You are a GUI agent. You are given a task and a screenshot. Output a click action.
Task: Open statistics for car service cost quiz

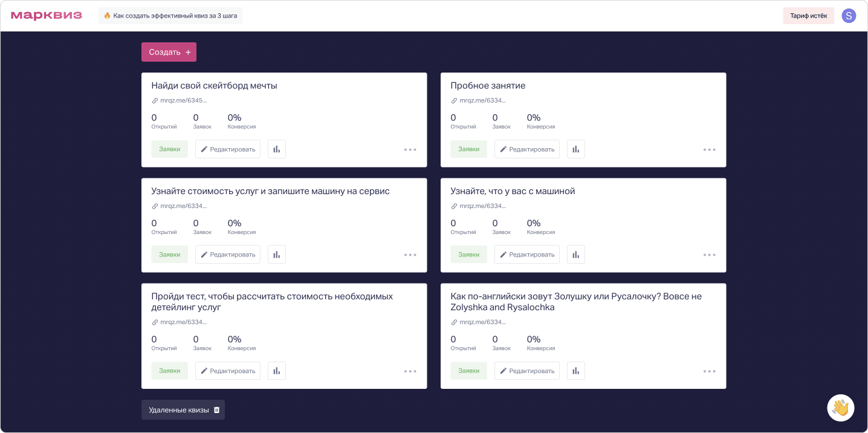pyautogui.click(x=277, y=255)
